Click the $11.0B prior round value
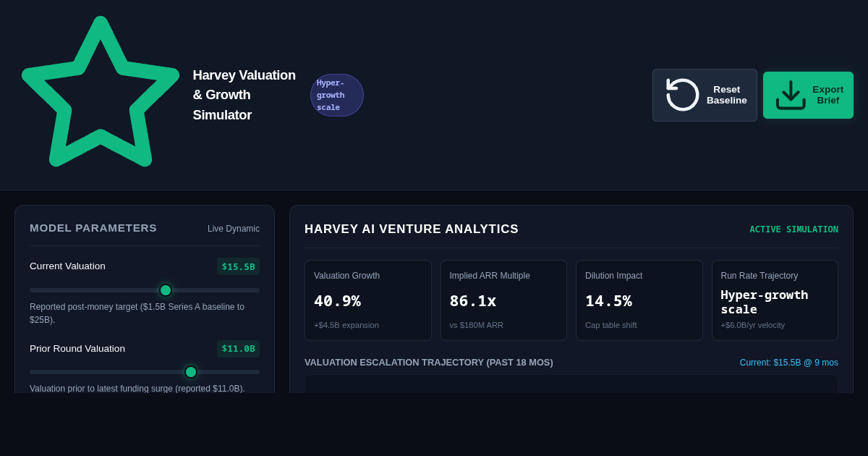This screenshot has height=456, width=868. 238,348
